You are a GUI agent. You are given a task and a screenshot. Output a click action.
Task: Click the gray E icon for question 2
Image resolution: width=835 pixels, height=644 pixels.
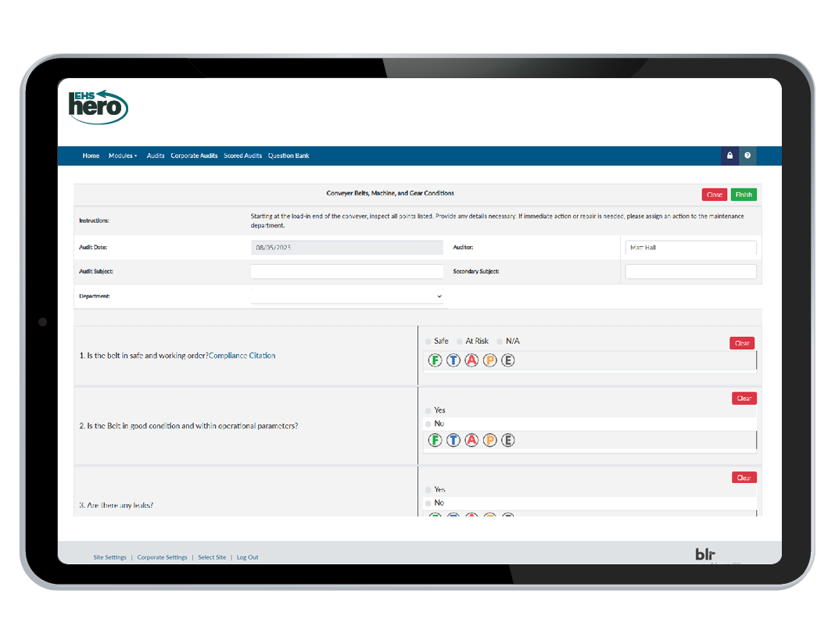[x=507, y=441]
